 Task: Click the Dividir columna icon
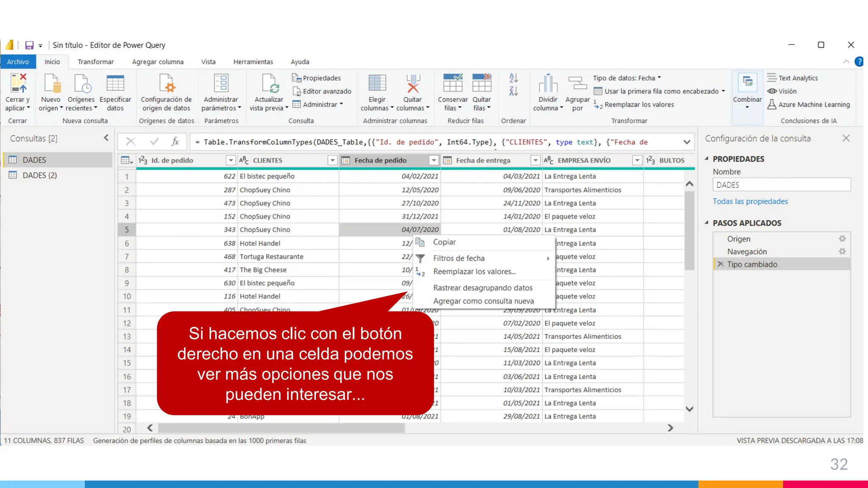[x=548, y=83]
